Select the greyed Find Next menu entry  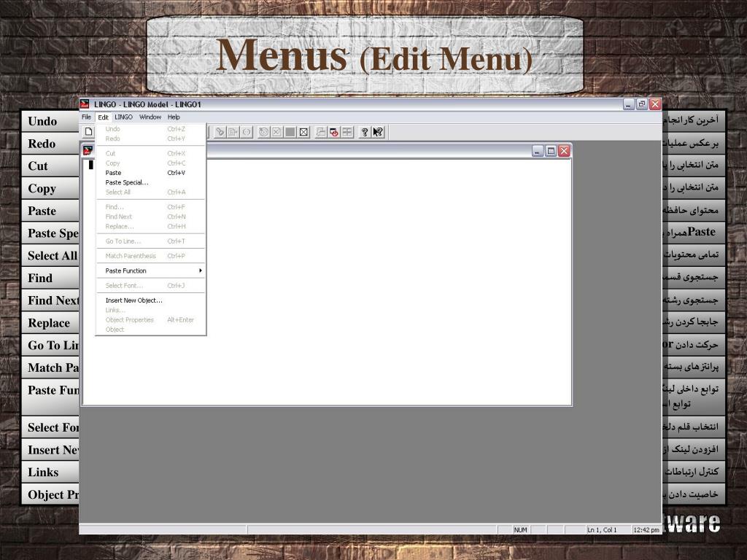150,217
